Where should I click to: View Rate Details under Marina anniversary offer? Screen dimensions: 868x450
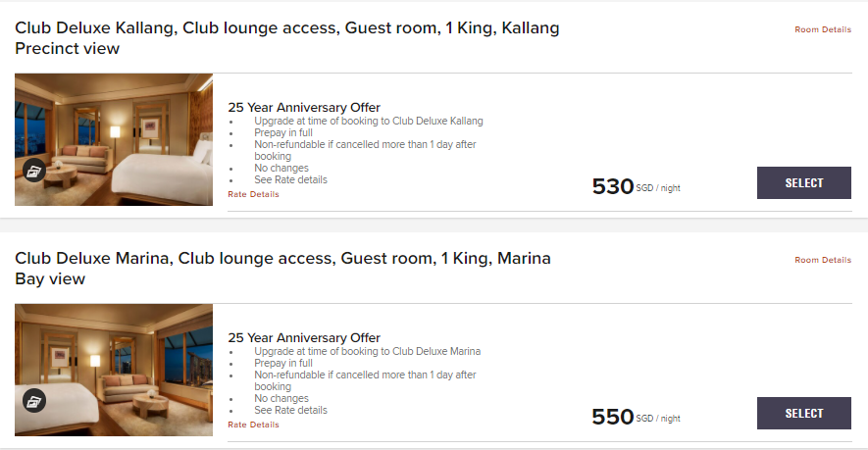254,425
